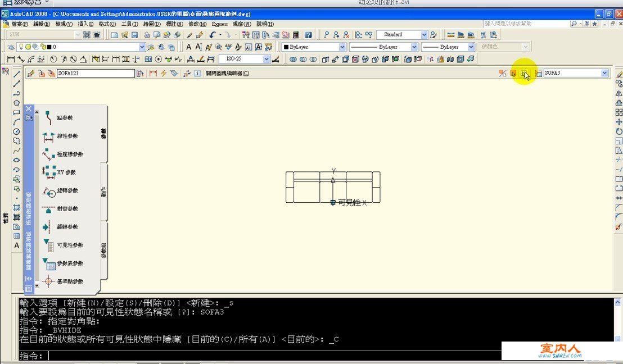Image resolution: width=623 pixels, height=364 pixels.
Task: Click the Manage Visibility States icon
Action: click(538, 73)
